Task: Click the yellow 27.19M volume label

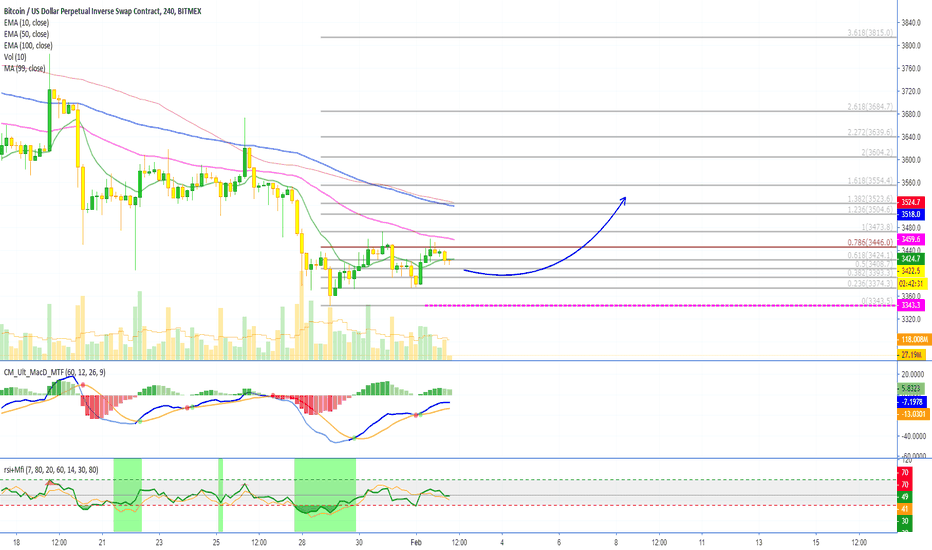Action: tap(912, 355)
